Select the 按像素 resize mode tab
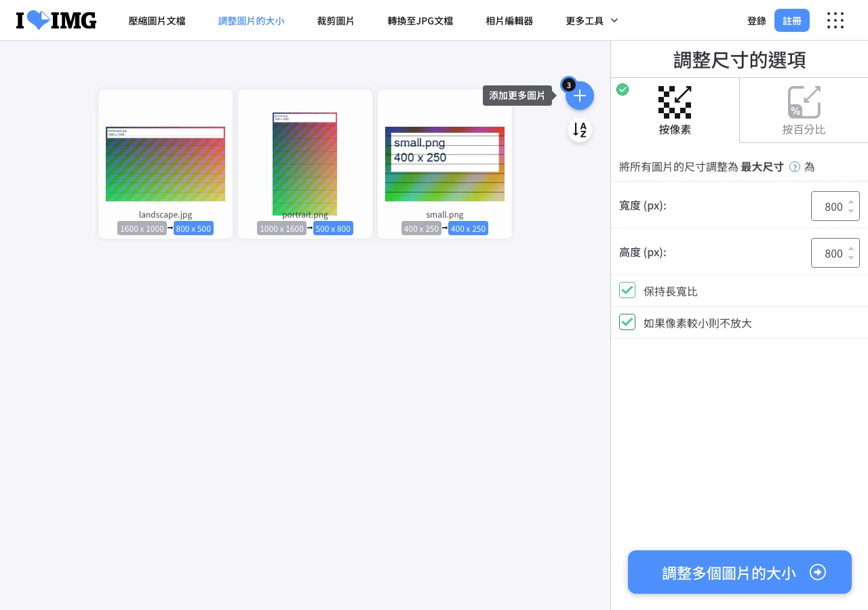868x610 pixels. pos(675,110)
